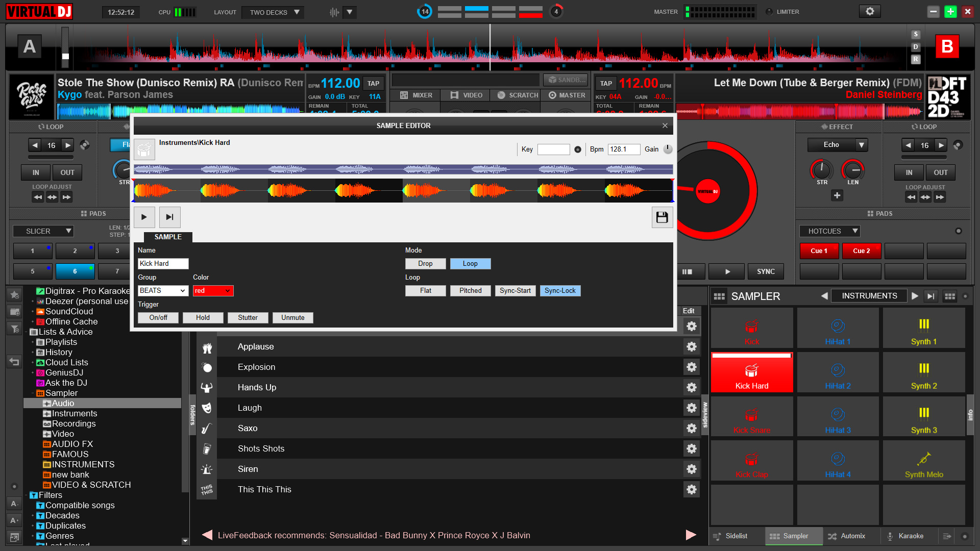Adjust the Echo STR knob on deck B

point(821,169)
